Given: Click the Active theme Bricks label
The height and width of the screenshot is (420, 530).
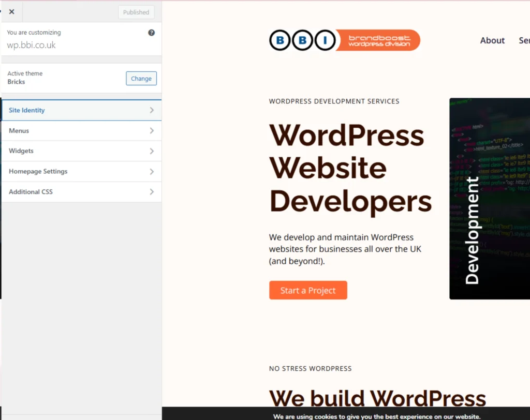Looking at the screenshot, I should click(25, 78).
